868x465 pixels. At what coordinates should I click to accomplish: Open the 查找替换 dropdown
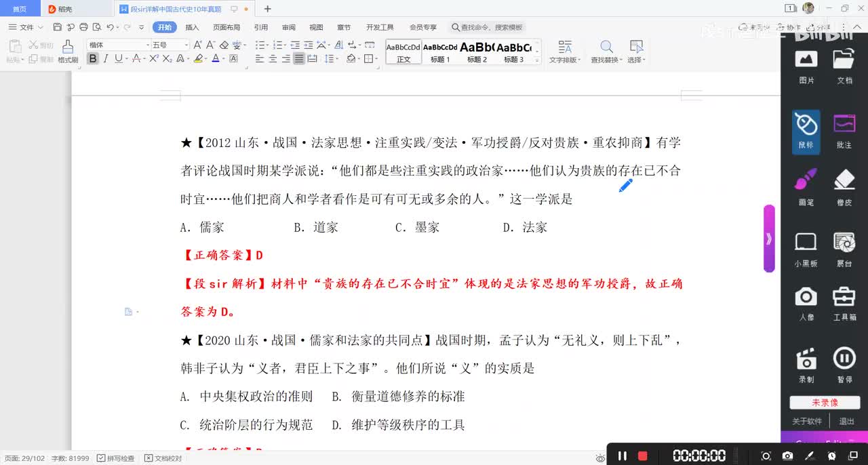tap(606, 52)
